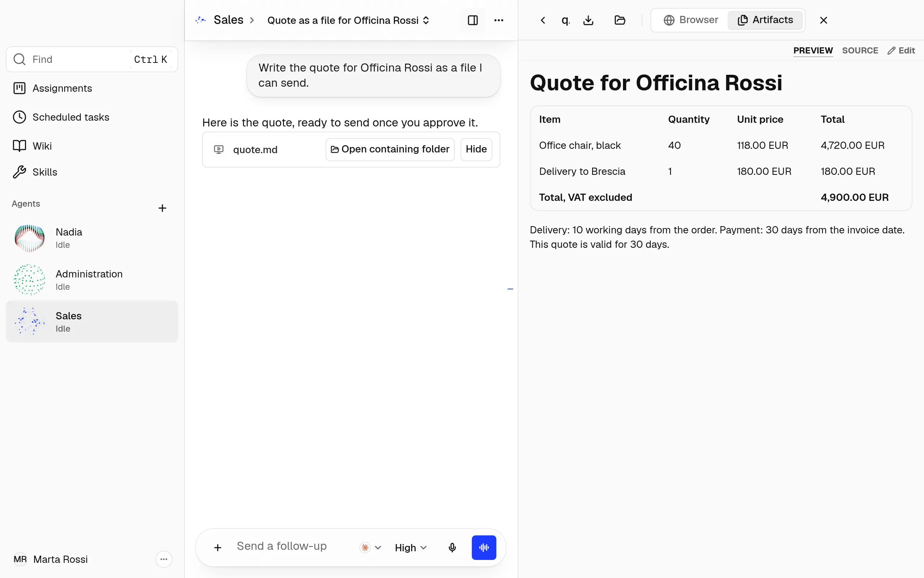Screen dimensions: 924x578
Task: Click the Quote for Officina Rossi heading
Action: [x=655, y=83]
